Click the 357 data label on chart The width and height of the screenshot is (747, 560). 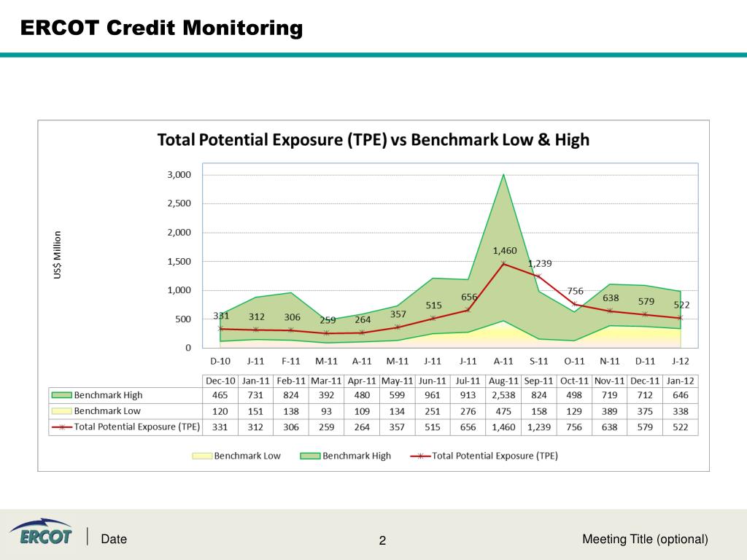point(398,314)
